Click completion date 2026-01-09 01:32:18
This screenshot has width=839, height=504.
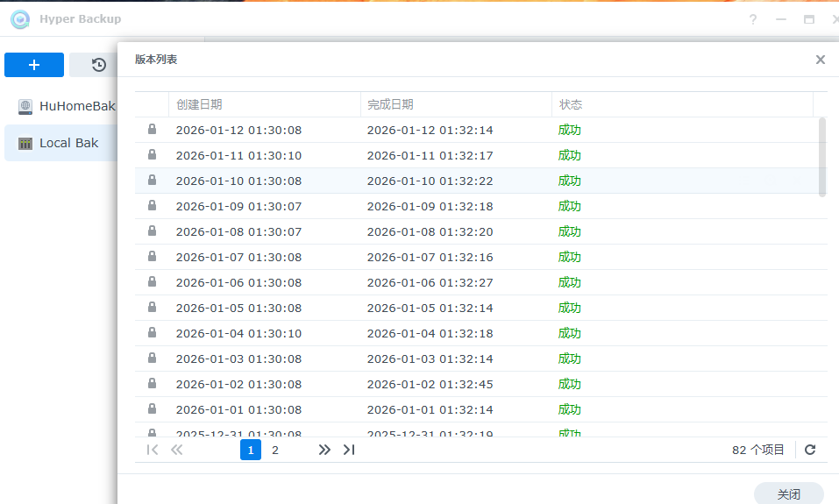tap(430, 207)
